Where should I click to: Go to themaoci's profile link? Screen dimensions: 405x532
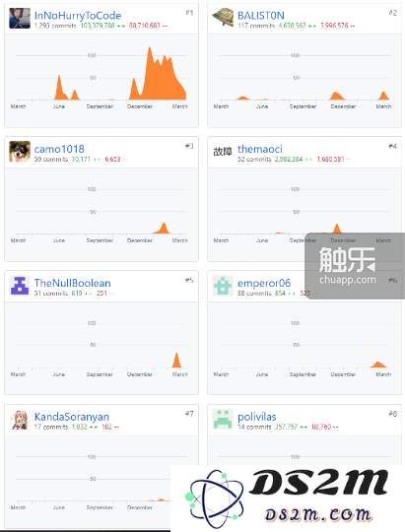[260, 149]
